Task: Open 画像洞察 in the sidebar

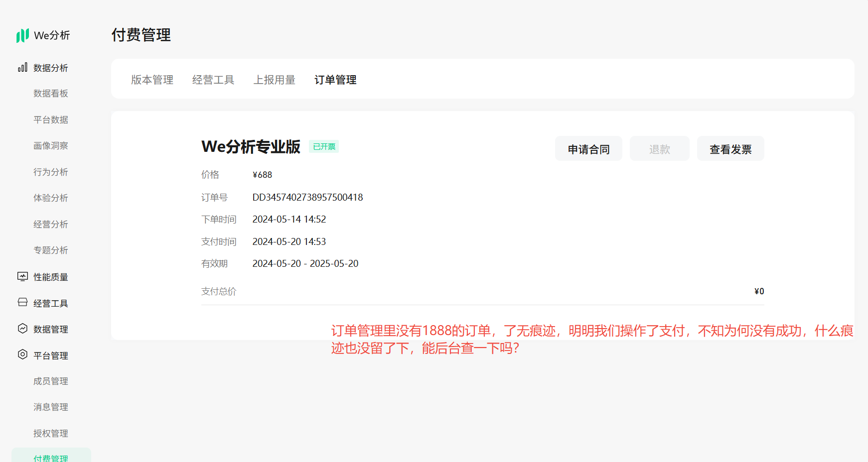Action: pos(51,146)
